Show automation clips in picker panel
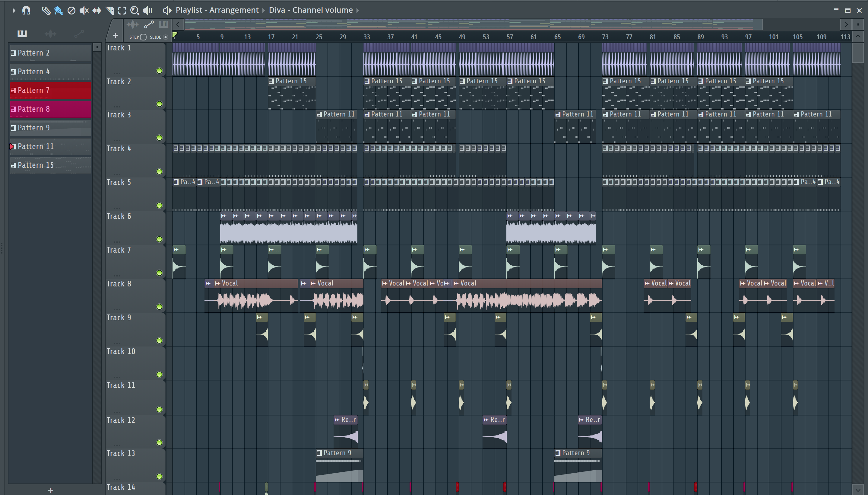868x495 pixels. pyautogui.click(x=79, y=33)
